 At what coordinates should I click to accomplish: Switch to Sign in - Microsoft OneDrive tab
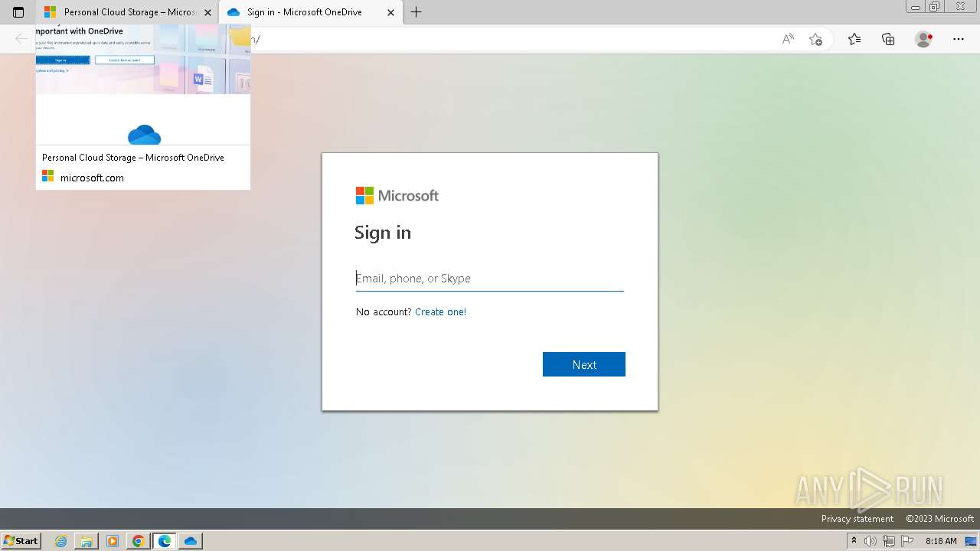click(311, 12)
